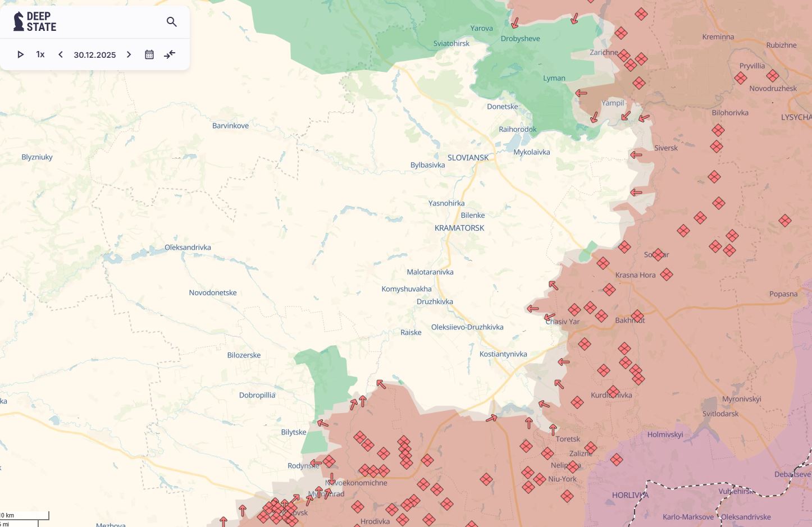812x527 pixels.
Task: Select the Bilohorivka village label
Action: click(x=730, y=113)
